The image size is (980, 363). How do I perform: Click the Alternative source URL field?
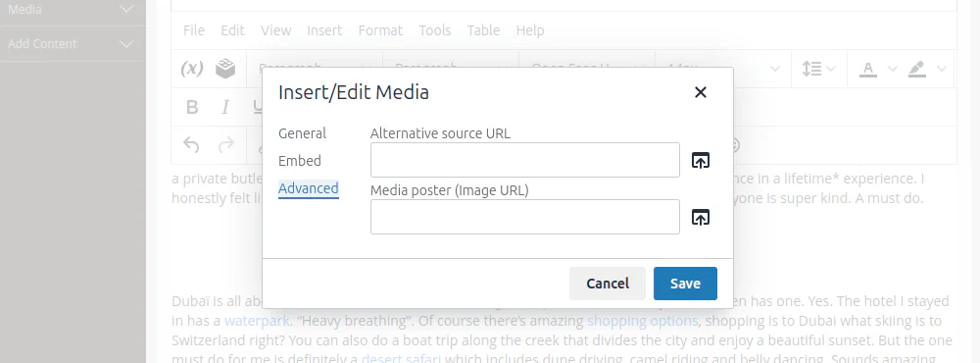tap(524, 160)
